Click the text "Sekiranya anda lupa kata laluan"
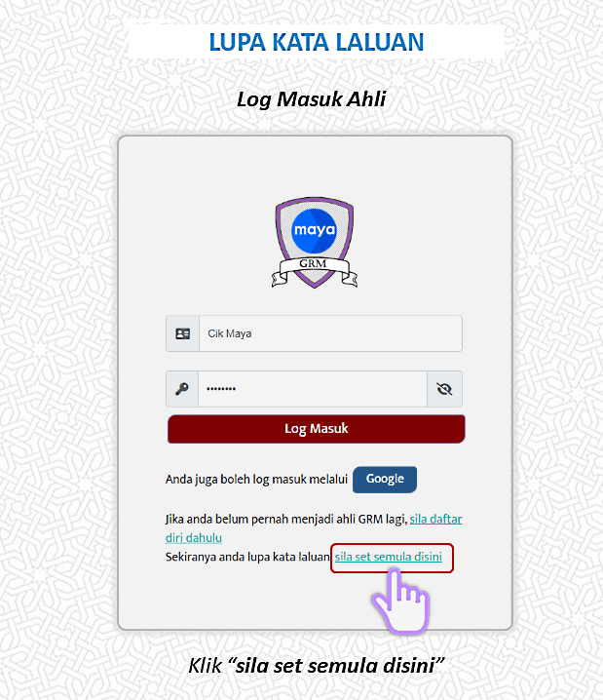This screenshot has width=603, height=700. point(247,557)
